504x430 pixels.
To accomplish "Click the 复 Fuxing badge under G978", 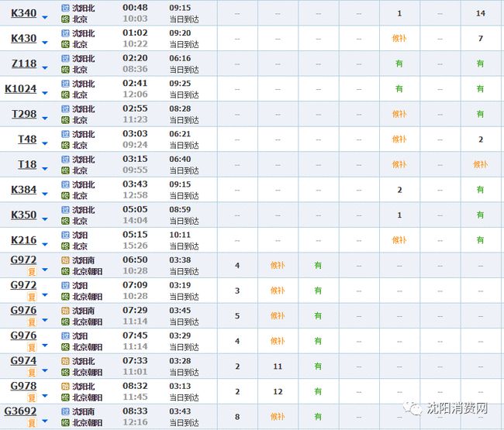I will [32, 398].
